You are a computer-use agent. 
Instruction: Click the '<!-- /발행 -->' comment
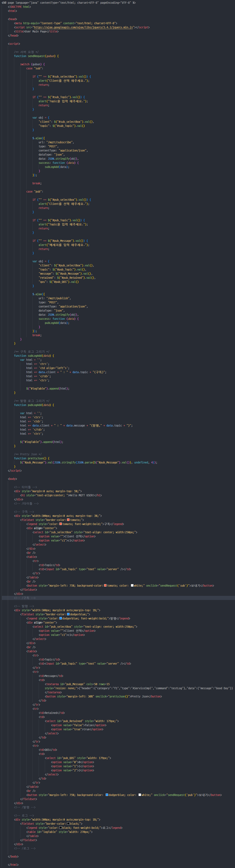click(25, 807)
